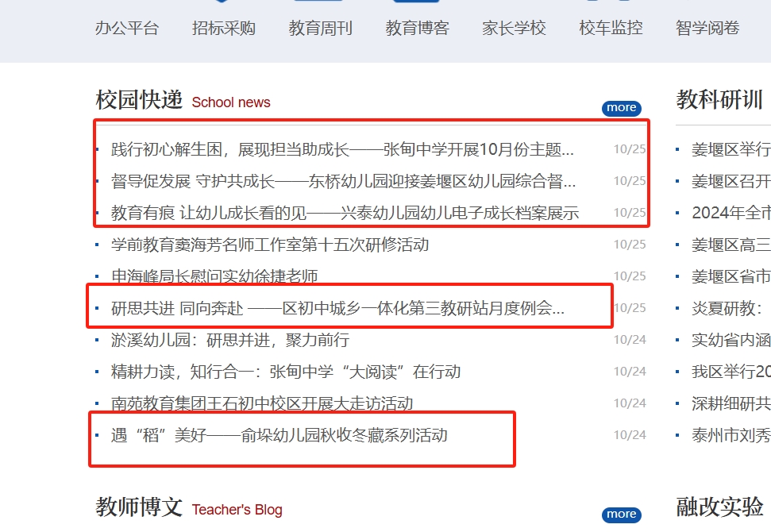Image resolution: width=771 pixels, height=532 pixels.
Task: Open the 深耕细研共 article in 教科研训
Action: click(731, 403)
